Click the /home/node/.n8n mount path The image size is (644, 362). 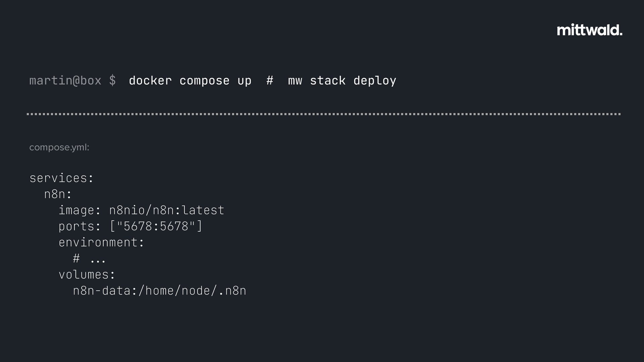tap(192, 291)
